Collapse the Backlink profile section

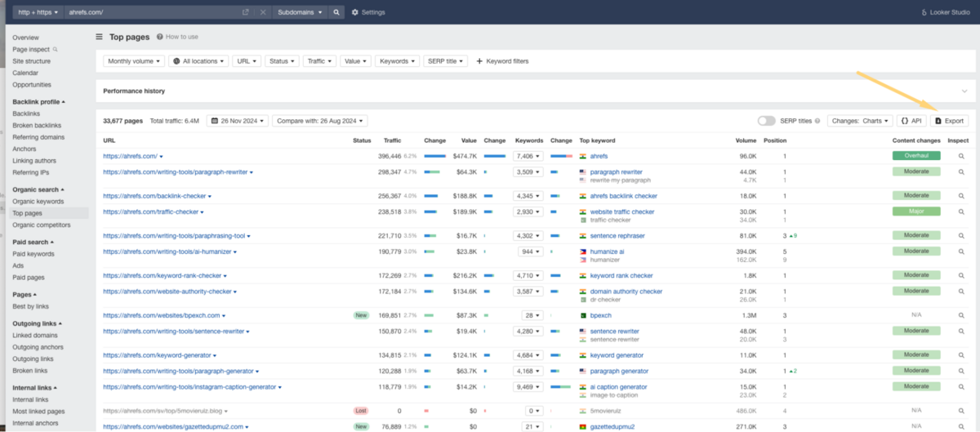click(x=38, y=101)
